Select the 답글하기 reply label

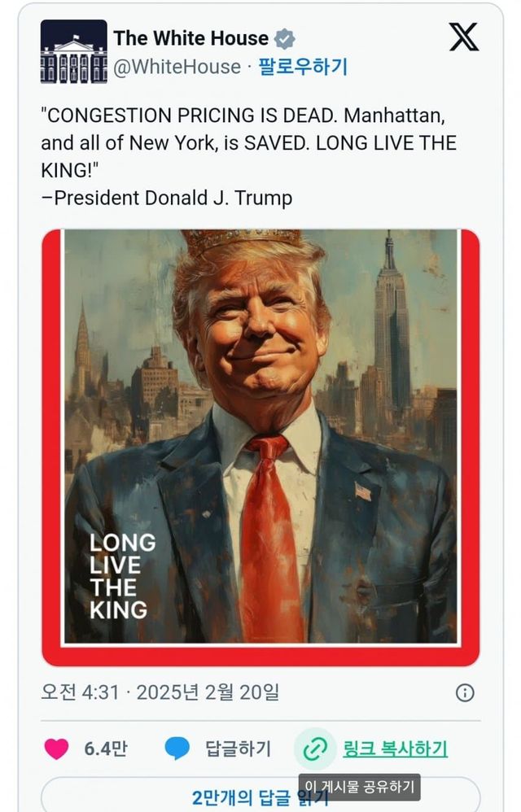tap(239, 749)
